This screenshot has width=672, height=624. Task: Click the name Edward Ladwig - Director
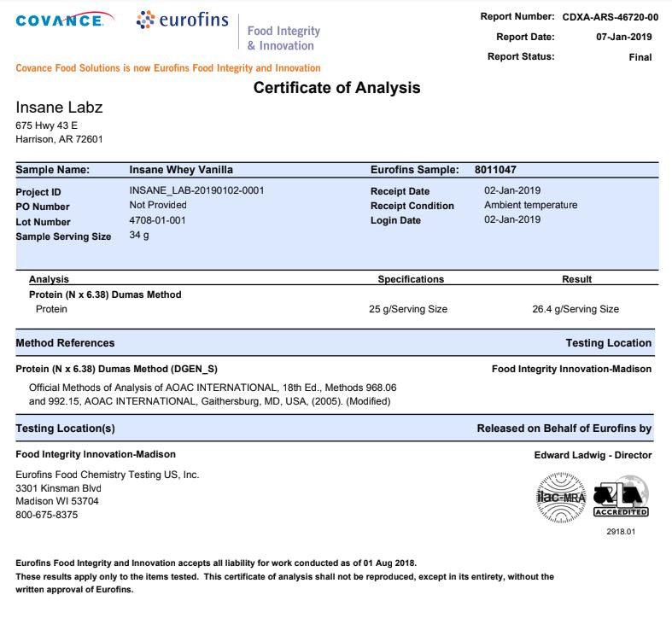coord(593,455)
